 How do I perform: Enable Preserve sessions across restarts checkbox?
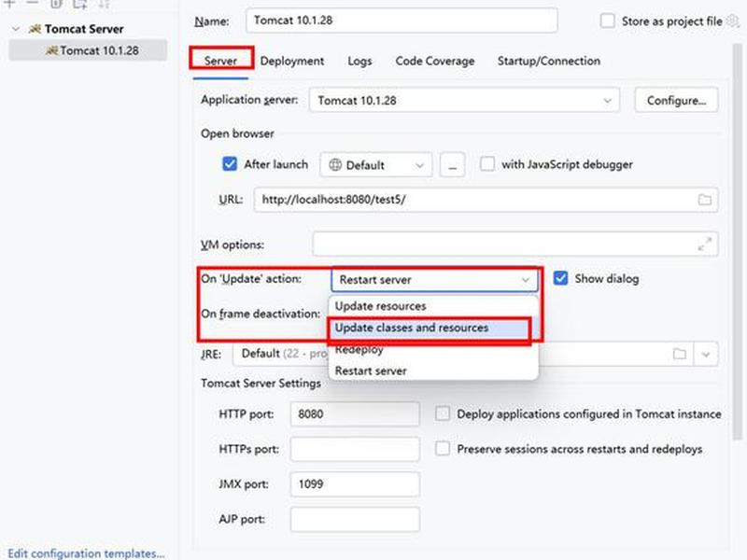point(443,449)
